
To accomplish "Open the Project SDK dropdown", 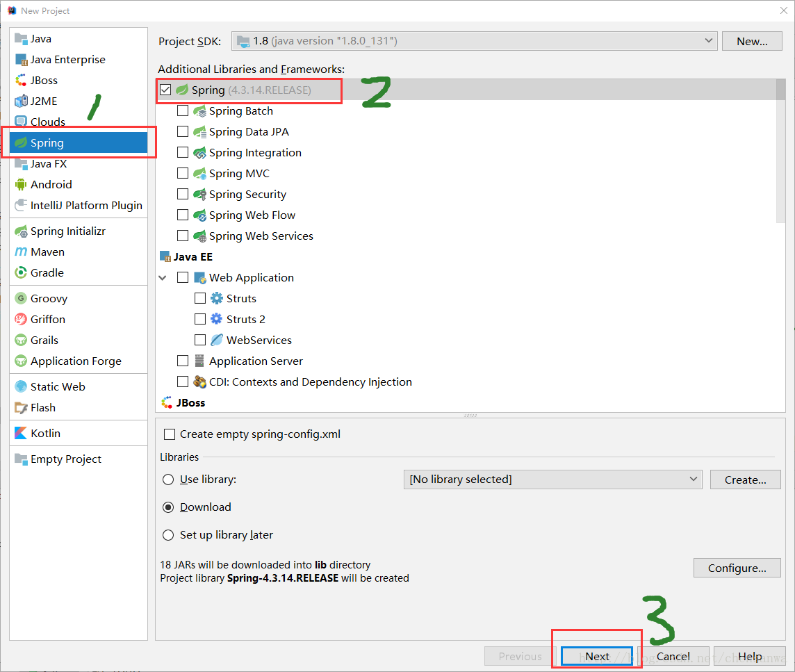I will coord(474,41).
